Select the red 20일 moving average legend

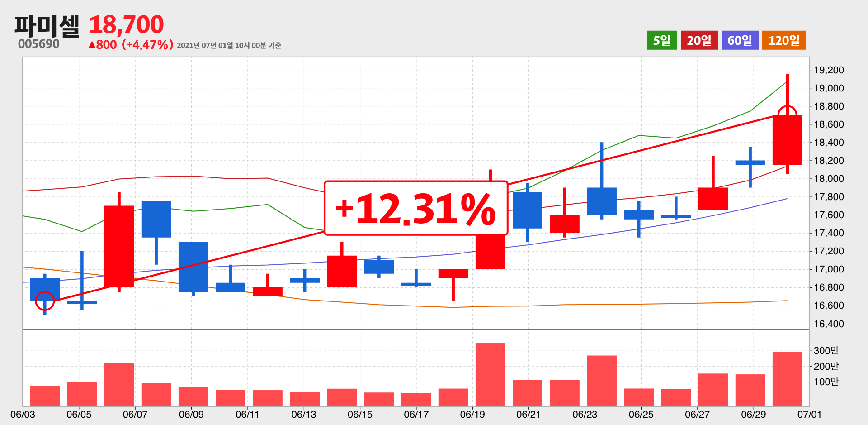[699, 40]
